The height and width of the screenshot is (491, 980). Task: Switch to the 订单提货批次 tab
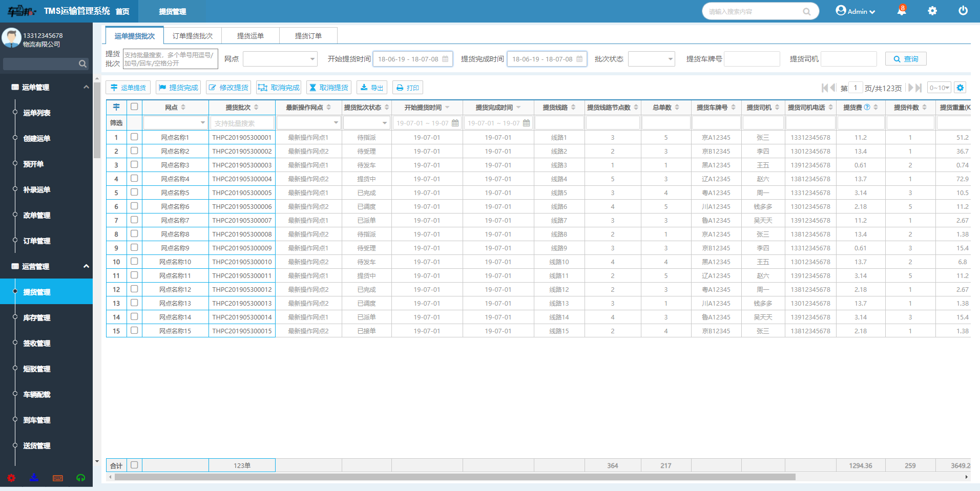coord(193,36)
